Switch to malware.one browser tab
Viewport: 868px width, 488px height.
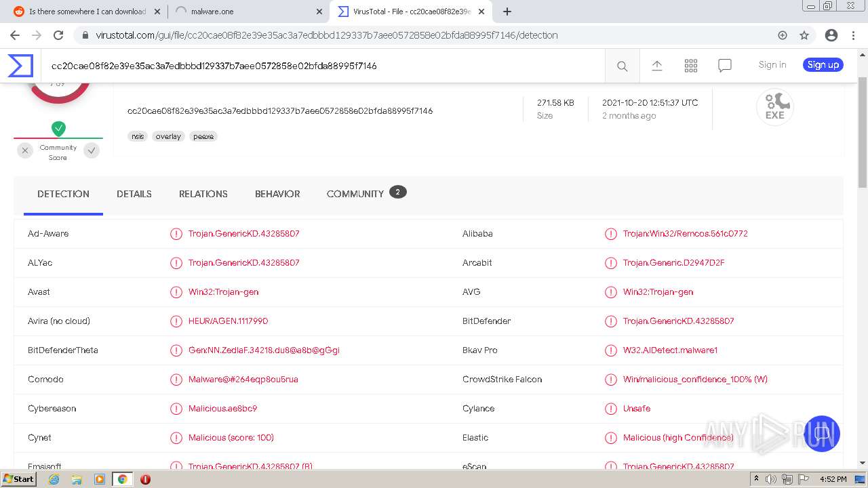pos(248,12)
